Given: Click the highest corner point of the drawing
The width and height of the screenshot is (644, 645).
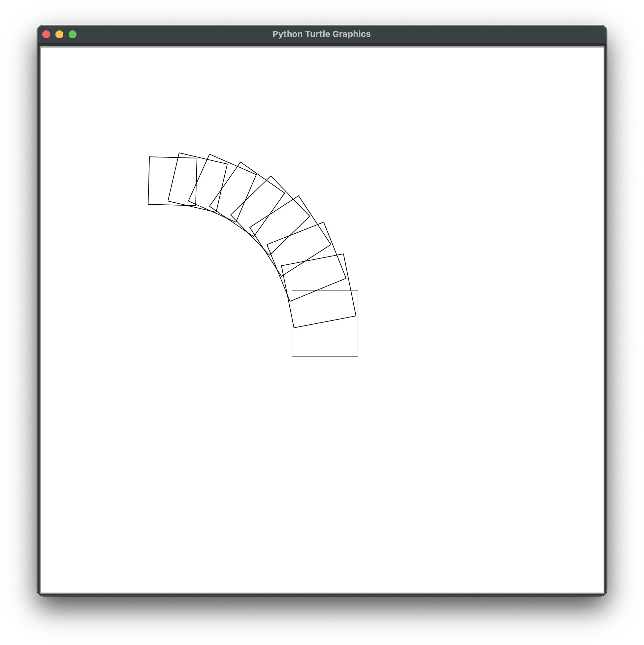Looking at the screenshot, I should pyautogui.click(x=179, y=153).
